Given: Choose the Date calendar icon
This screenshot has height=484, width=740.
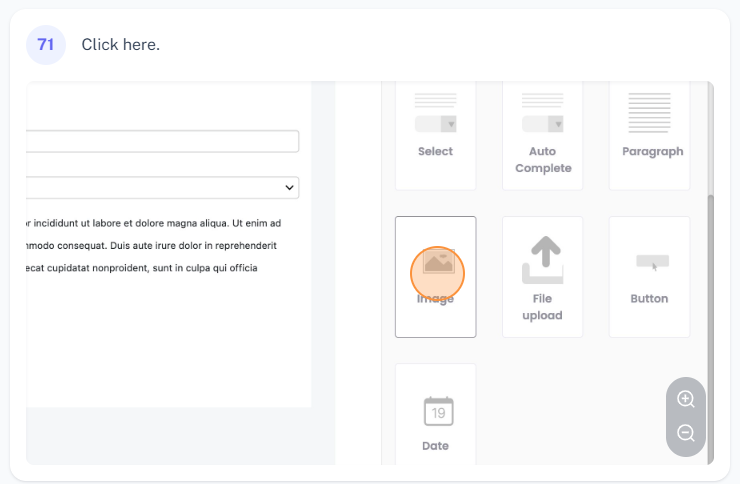Looking at the screenshot, I should tap(437, 411).
